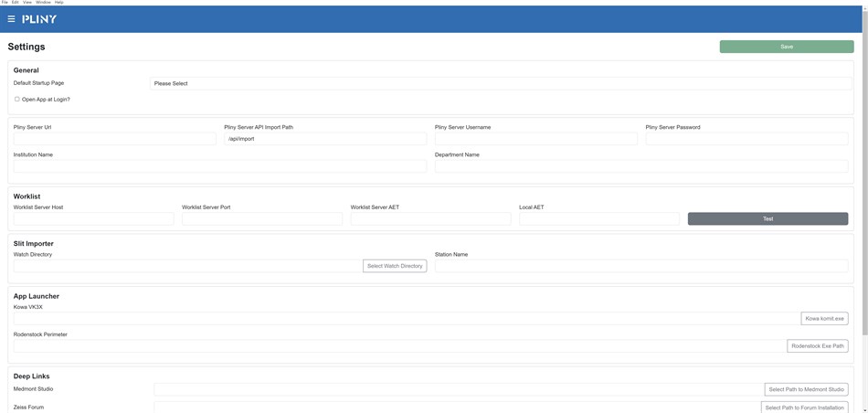Click the Worklist section heading

click(x=27, y=196)
